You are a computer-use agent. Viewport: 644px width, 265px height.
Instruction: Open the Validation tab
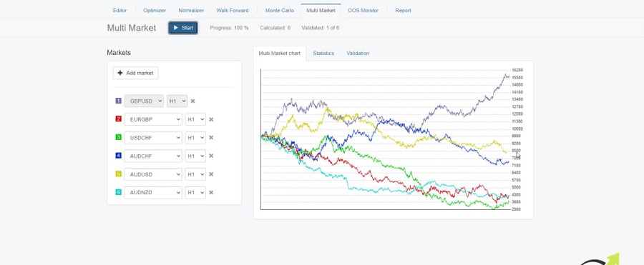[x=358, y=54]
